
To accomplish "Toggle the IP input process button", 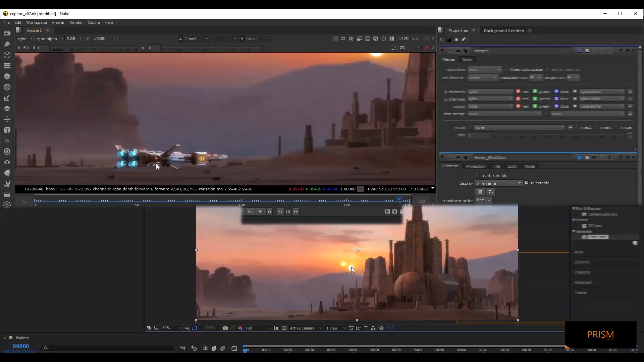I will (x=88, y=39).
